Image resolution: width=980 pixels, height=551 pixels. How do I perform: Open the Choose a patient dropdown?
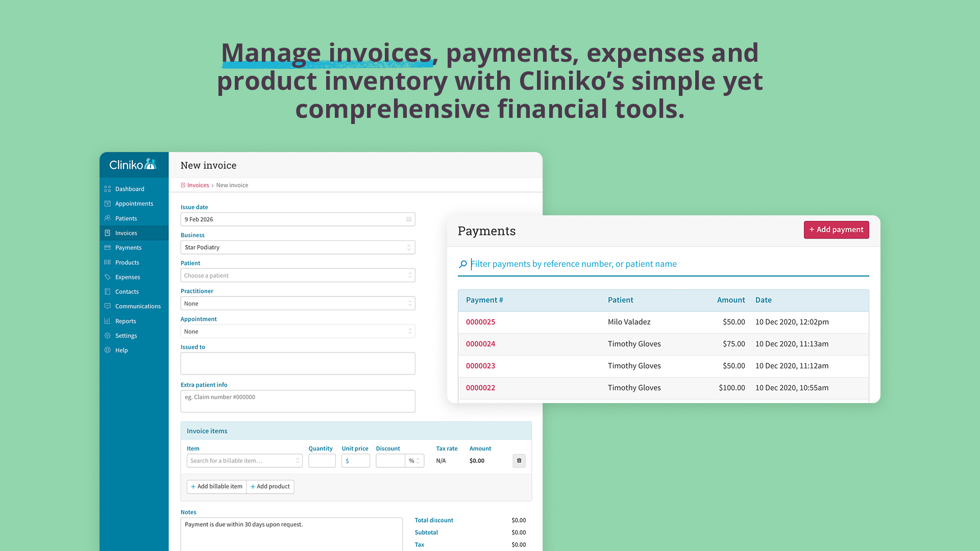click(x=298, y=275)
